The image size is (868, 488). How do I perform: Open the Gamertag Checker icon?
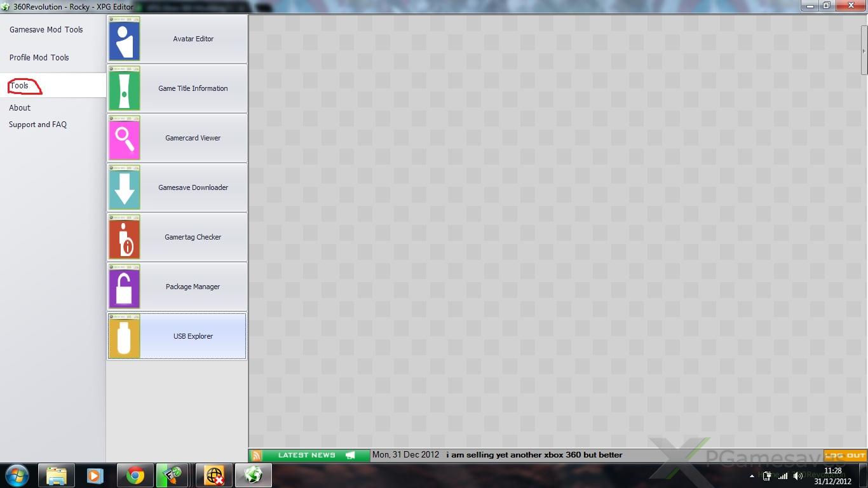tap(125, 237)
